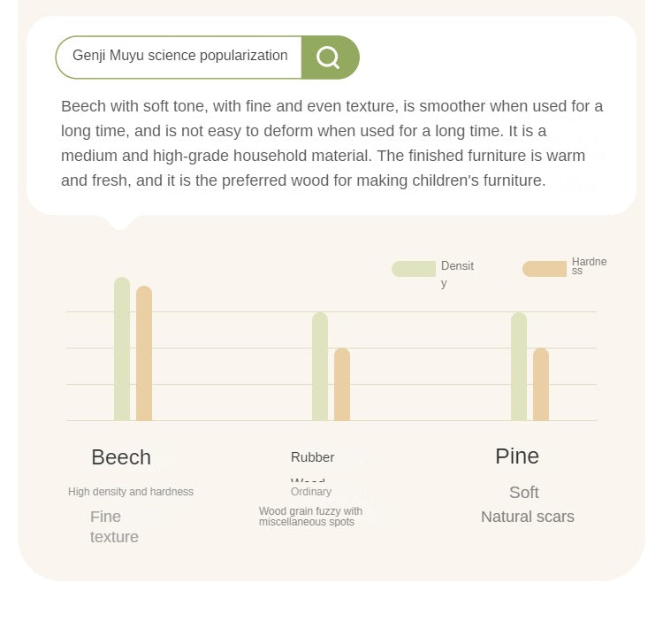Click the Hardness legend text
Viewport: 663px width, 644px height.
click(x=589, y=265)
